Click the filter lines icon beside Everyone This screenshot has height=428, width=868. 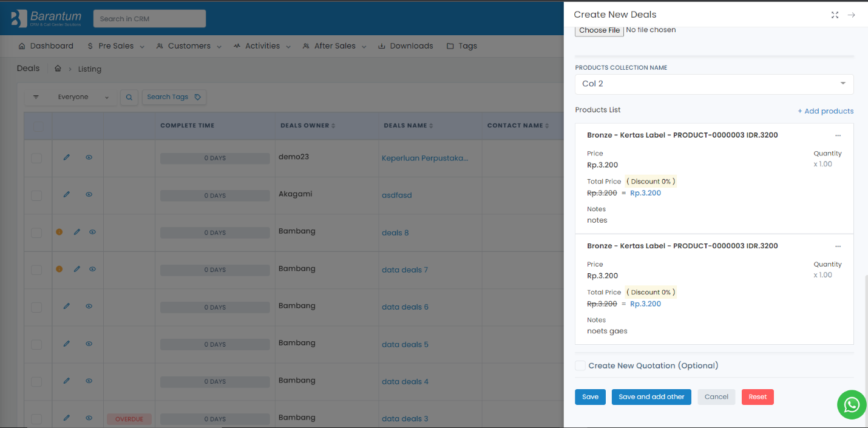pos(36,97)
